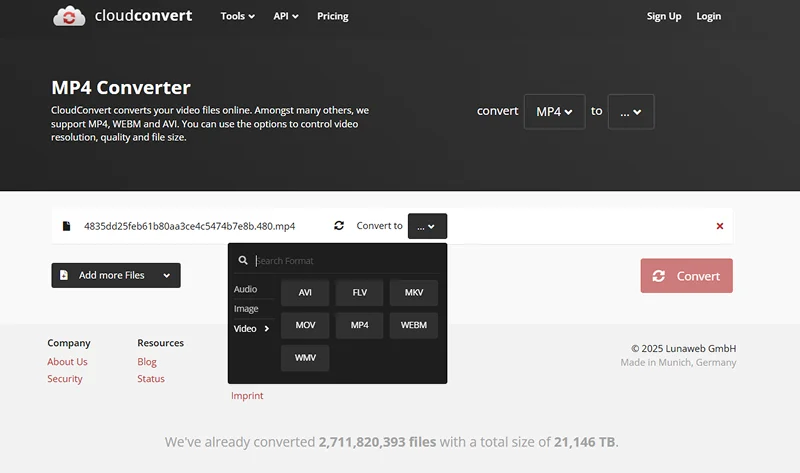Select the Audio format category
The width and height of the screenshot is (800, 473).
245,289
